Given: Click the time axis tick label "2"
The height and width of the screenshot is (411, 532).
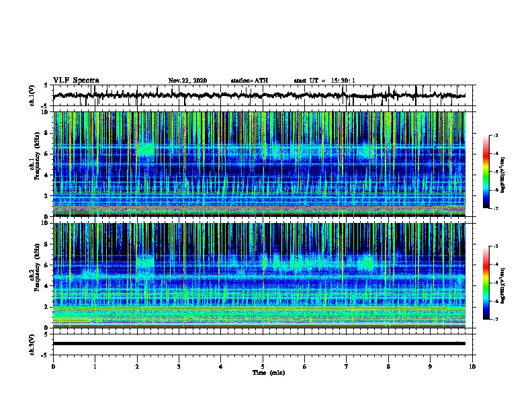Looking at the screenshot, I should pos(137,367).
